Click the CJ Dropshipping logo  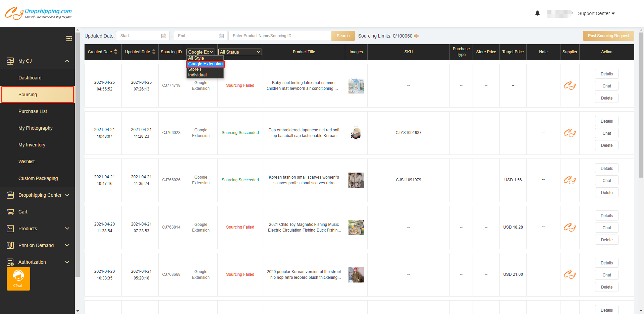point(38,13)
